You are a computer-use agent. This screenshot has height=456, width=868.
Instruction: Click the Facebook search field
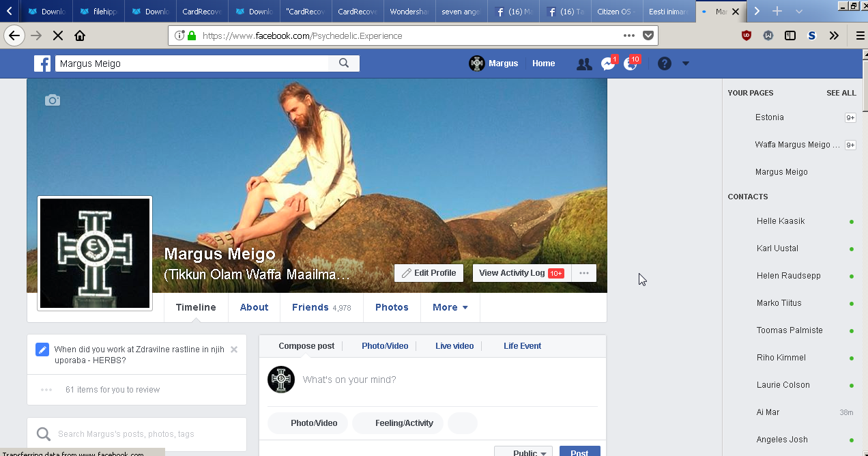coord(192,63)
